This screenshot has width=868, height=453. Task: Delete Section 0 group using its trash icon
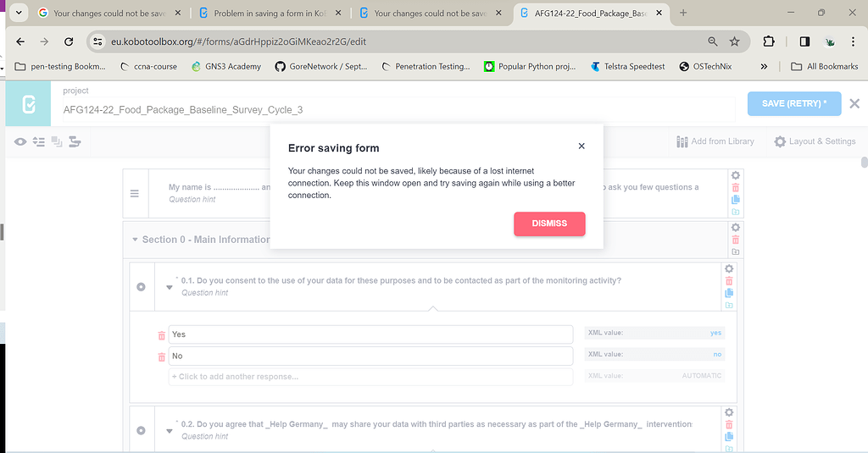735,240
